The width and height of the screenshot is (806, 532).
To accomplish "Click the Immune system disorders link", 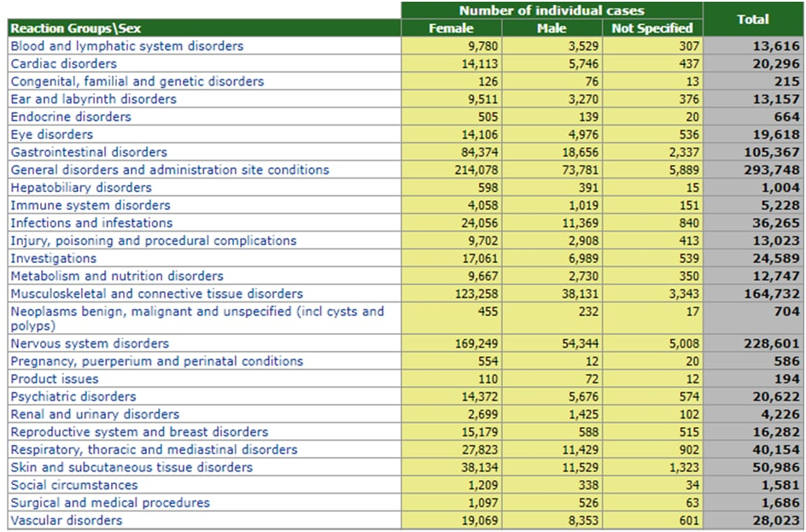I will (x=91, y=205).
